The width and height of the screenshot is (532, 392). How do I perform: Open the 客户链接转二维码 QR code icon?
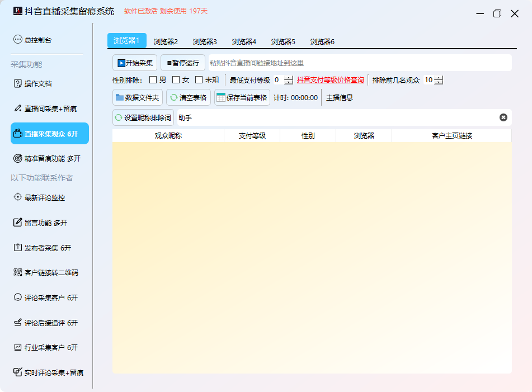pos(18,272)
